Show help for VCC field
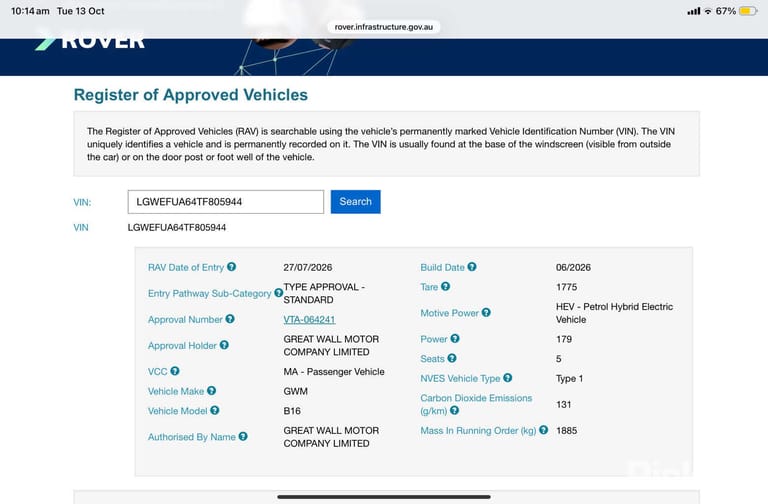Image resolution: width=768 pixels, height=504 pixels. [x=175, y=371]
